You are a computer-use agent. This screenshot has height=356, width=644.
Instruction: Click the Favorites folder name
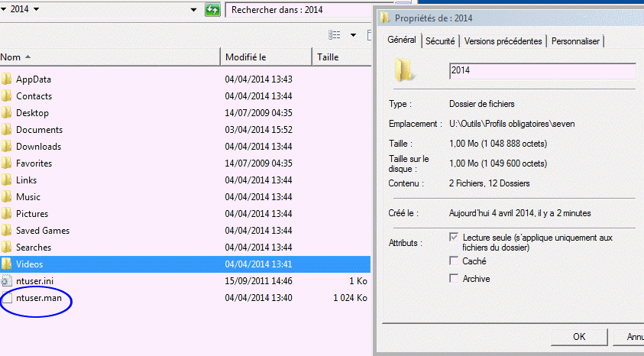point(34,163)
